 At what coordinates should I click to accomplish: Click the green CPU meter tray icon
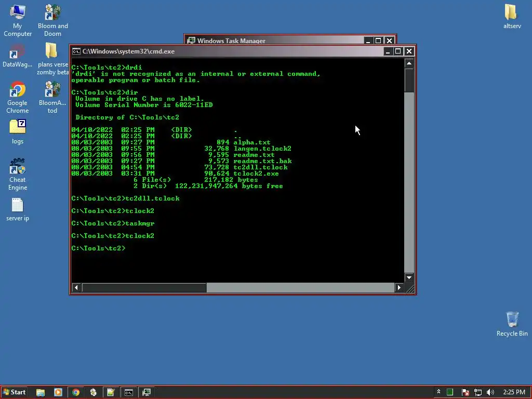click(450, 392)
